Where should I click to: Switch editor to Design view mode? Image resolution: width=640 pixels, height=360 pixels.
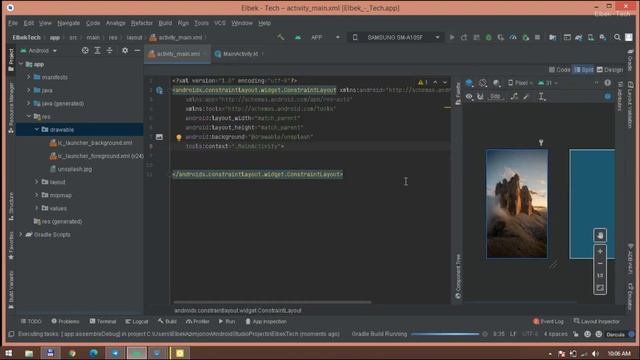(610, 70)
